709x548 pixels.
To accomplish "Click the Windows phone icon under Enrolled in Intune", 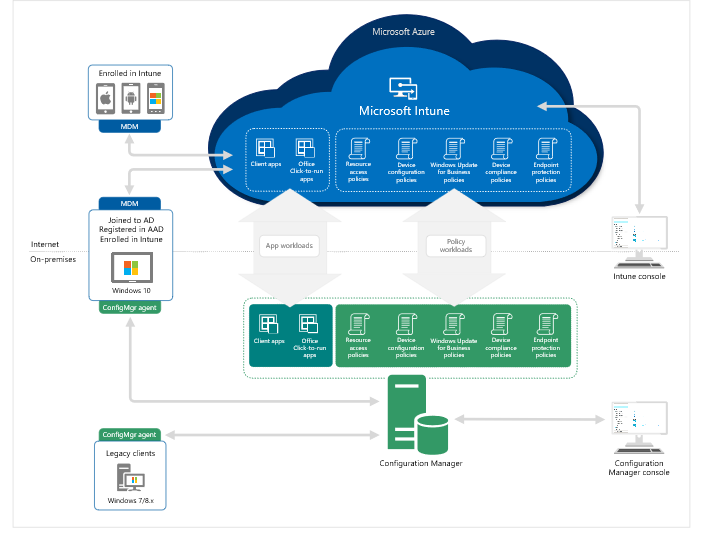I will [156, 99].
